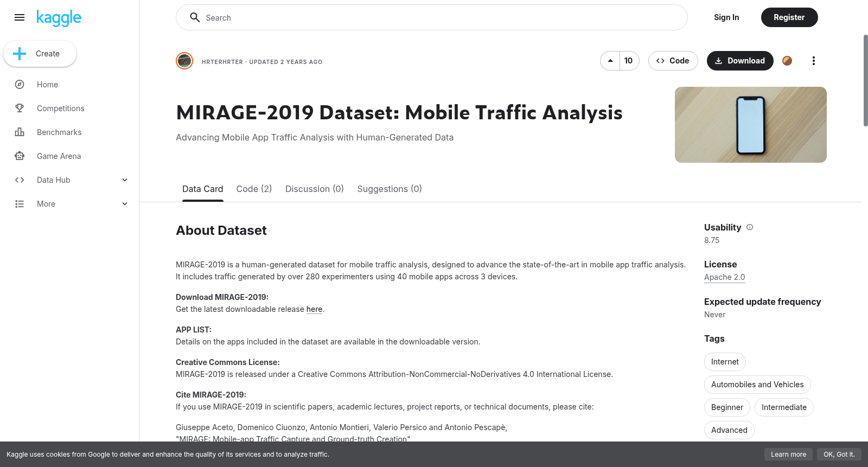This screenshot has width=868, height=467.
Task: Click the search magnifier icon
Action: point(195,17)
